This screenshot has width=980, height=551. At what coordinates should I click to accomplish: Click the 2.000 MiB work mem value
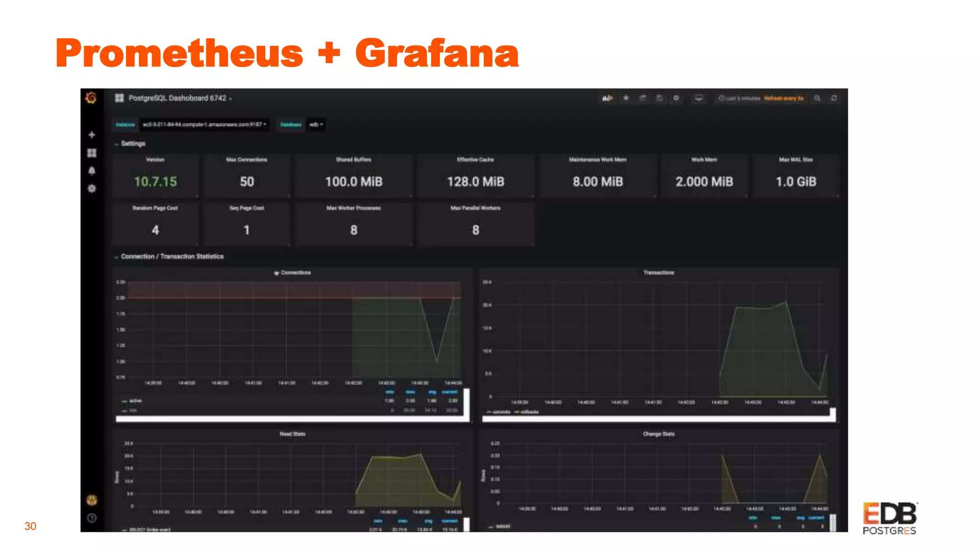[704, 182]
